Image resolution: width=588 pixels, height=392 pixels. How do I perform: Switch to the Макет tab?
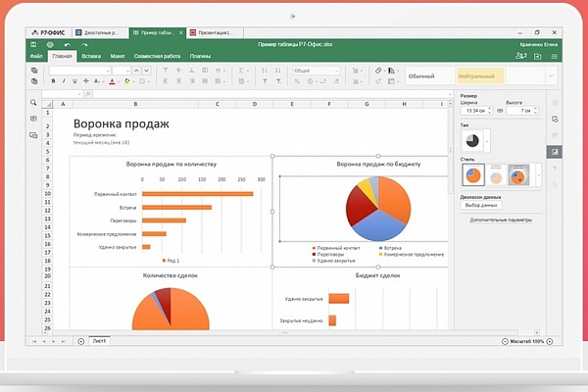pyautogui.click(x=118, y=56)
